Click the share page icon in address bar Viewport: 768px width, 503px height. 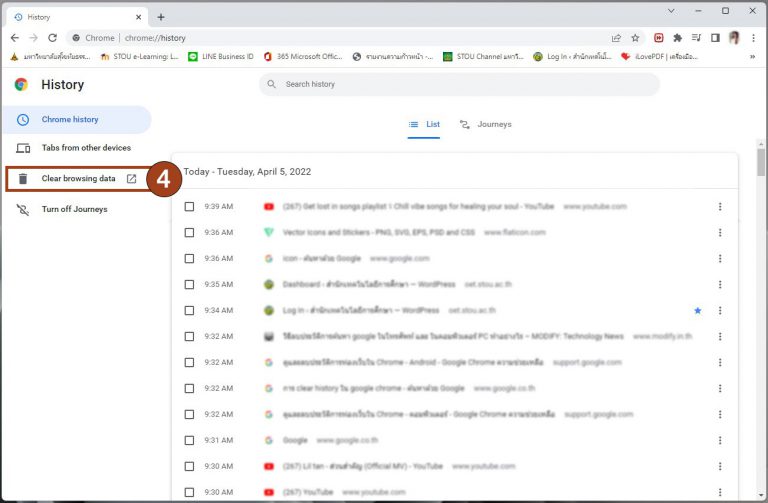coord(616,38)
